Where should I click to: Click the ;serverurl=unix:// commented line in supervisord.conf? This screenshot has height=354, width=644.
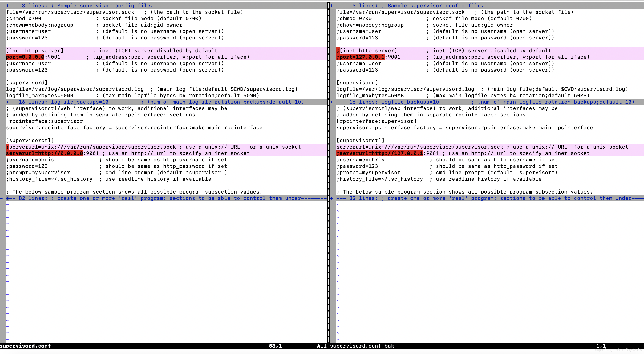point(166,147)
